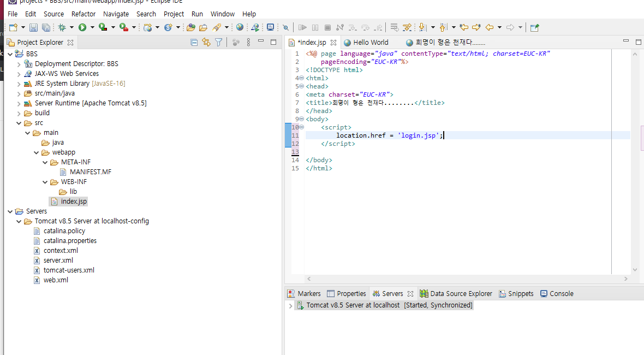The width and height of the screenshot is (644, 355).
Task: Click the Last Edit Location icon
Action: click(x=464, y=27)
